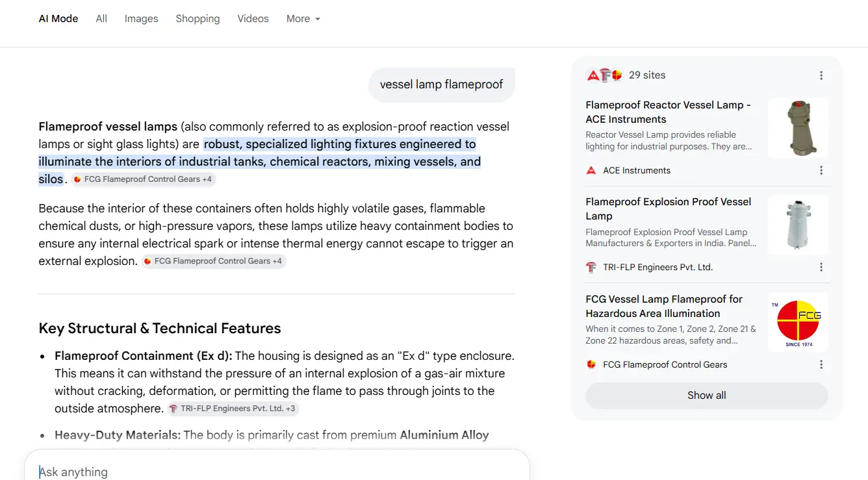Open the Videos tab
Viewport: 868px width, 480px height.
click(x=253, y=19)
